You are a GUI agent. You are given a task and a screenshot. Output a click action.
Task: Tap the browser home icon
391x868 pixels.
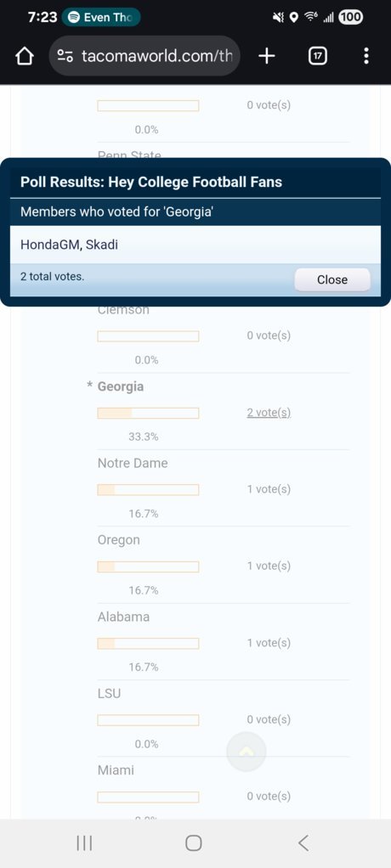25,56
